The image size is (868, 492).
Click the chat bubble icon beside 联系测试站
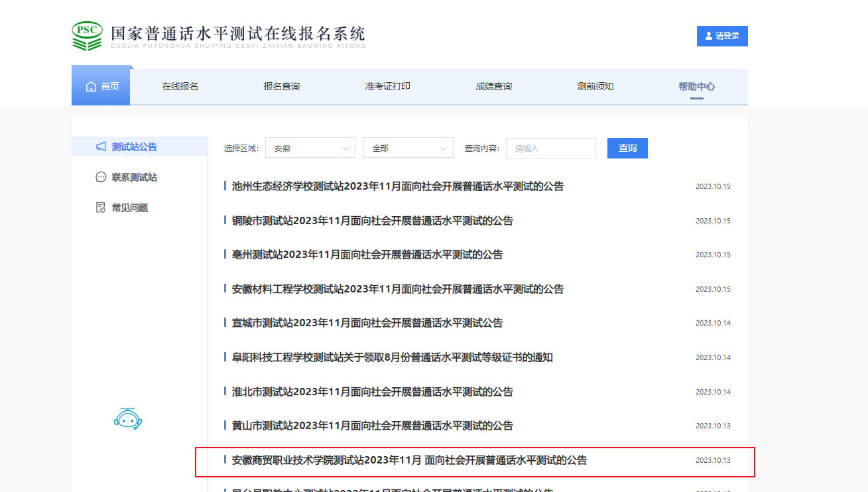[101, 177]
